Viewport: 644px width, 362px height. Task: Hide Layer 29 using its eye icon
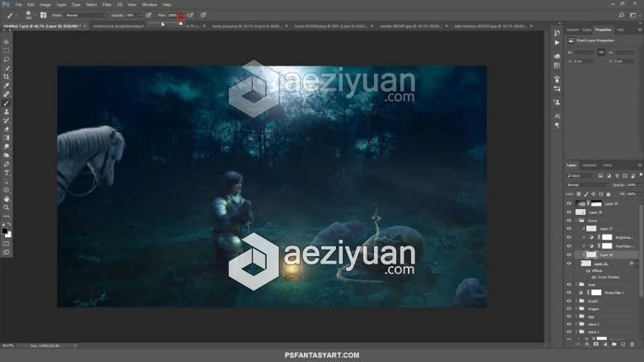tap(569, 203)
